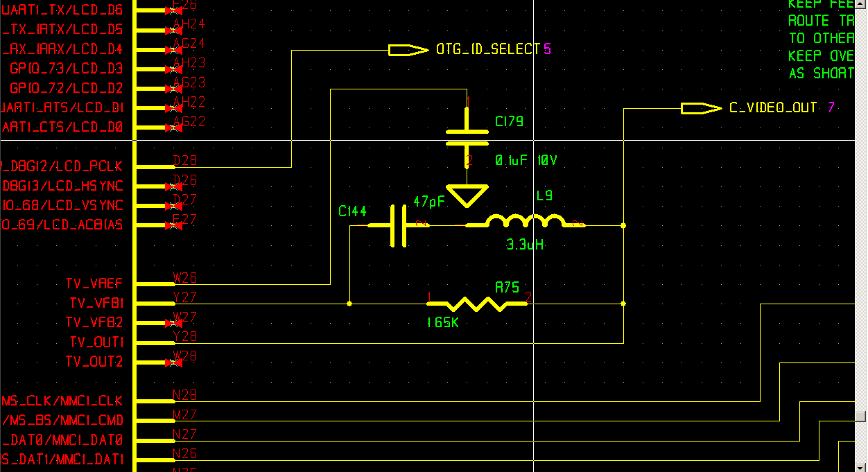This screenshot has height=472, width=868.
Task: Click the TV_VFB2 pin name
Action: pos(94,323)
